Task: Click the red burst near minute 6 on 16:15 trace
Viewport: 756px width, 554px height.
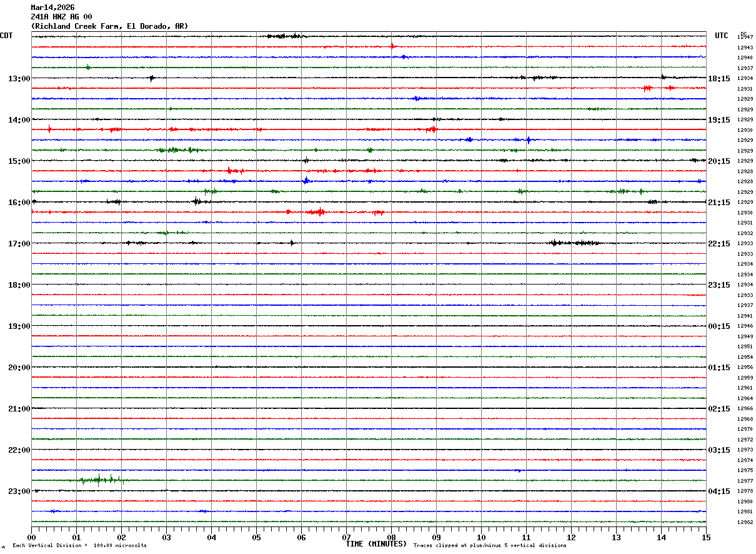Action: (316, 212)
